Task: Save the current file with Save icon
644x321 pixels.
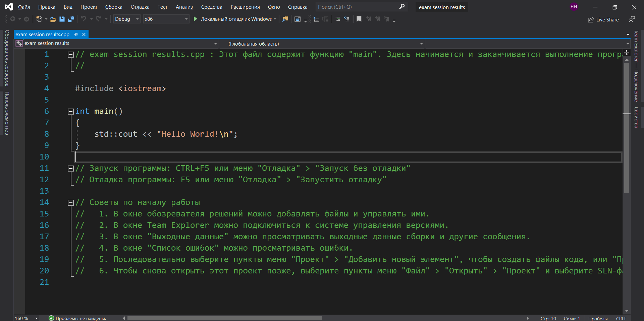Action: pos(62,19)
